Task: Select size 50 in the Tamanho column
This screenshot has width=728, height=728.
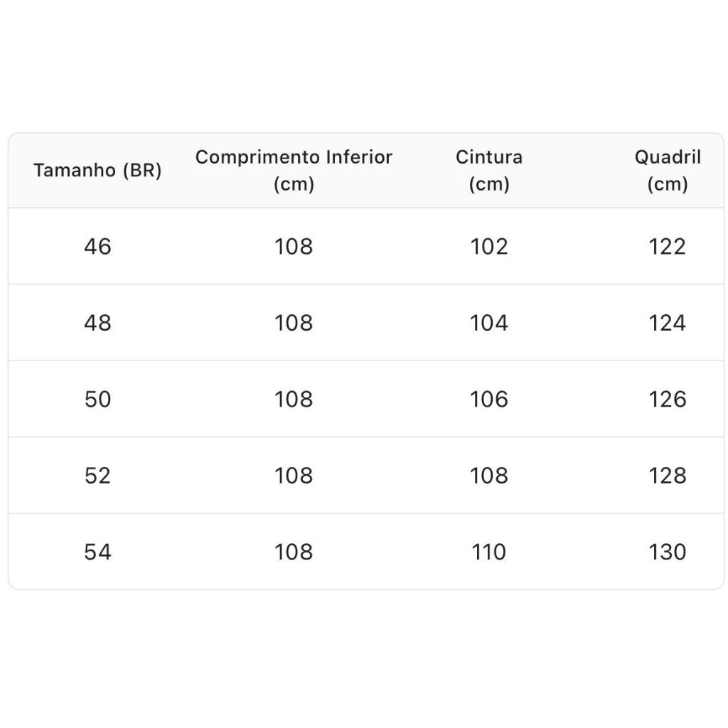Action: click(97, 400)
